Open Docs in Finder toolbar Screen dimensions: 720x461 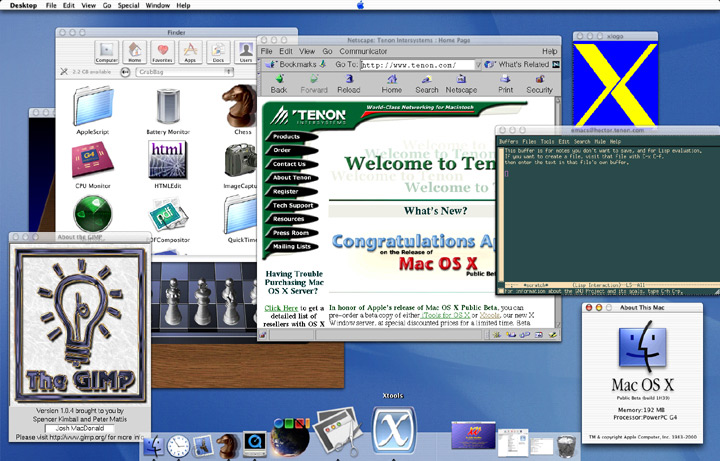pyautogui.click(x=218, y=52)
